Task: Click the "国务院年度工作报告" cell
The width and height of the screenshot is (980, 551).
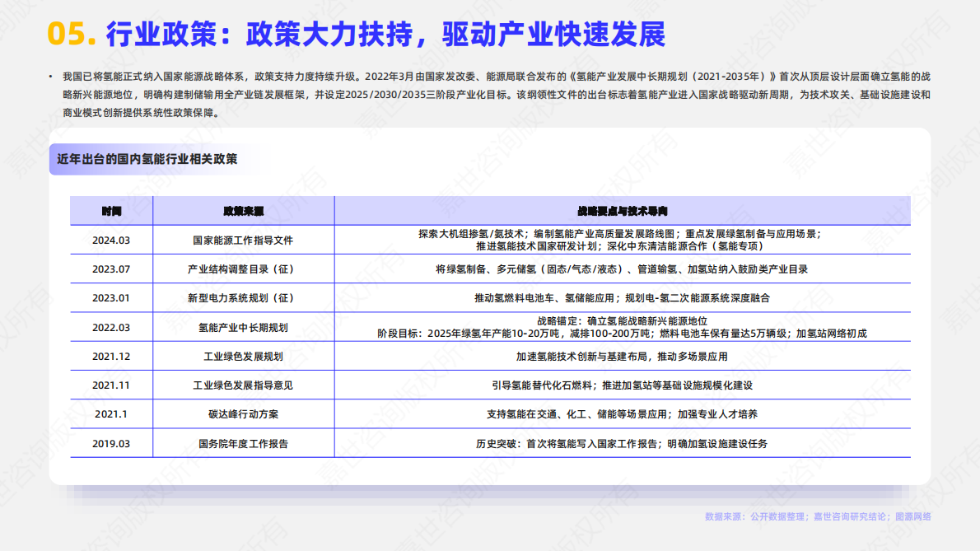Action: click(x=243, y=444)
